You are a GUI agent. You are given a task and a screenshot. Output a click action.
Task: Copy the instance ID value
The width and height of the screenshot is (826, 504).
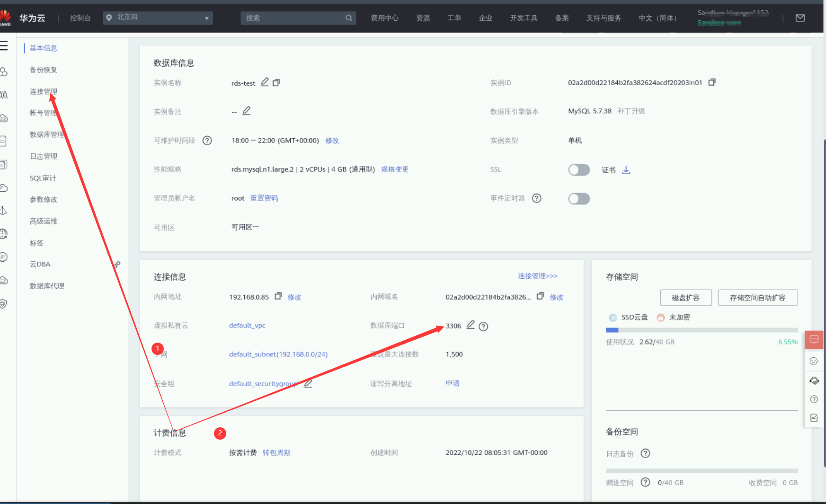point(712,82)
